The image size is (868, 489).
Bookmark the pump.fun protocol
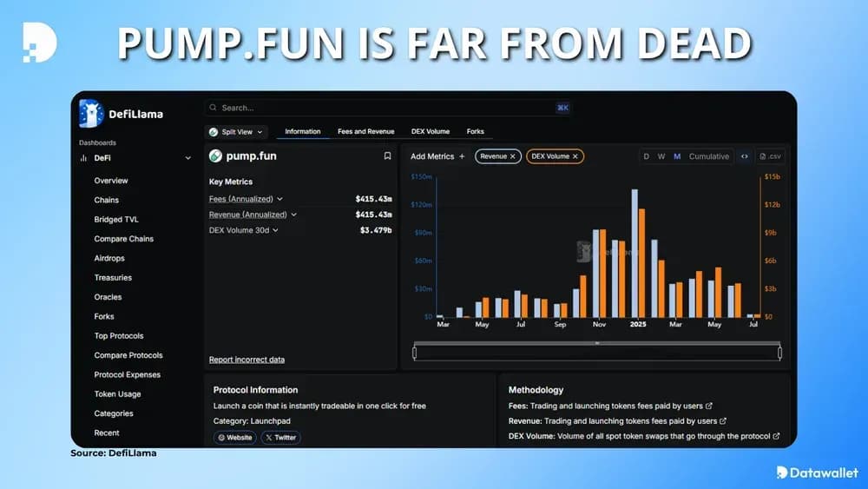pos(387,156)
